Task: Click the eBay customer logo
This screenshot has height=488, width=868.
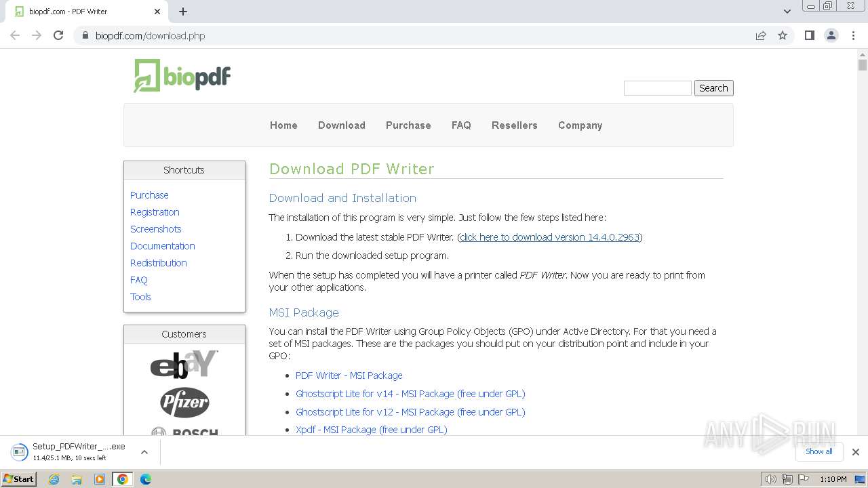Action: coord(184,365)
